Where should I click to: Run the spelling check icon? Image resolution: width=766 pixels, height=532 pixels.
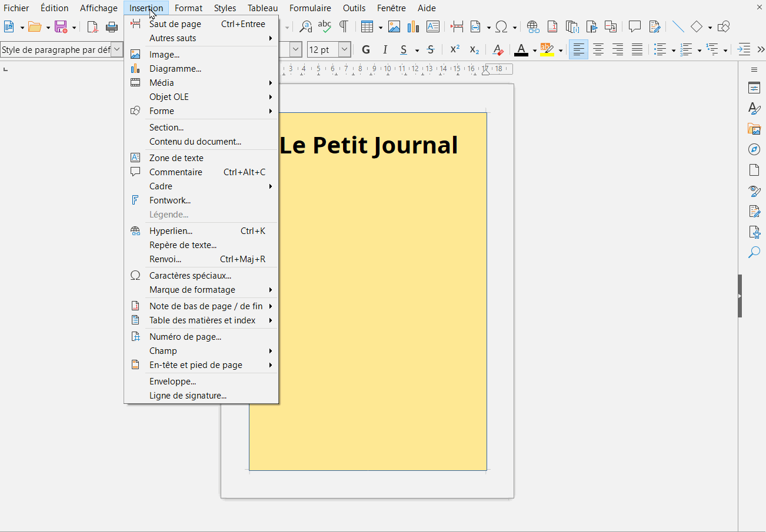[324, 26]
